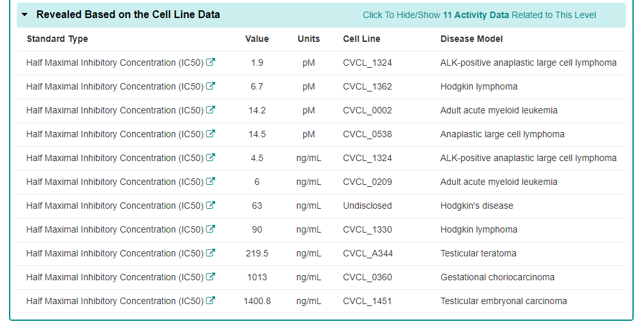Click the Gestational choriocarcinoma disease model text
Image resolution: width=644 pixels, height=326 pixels.
click(497, 277)
